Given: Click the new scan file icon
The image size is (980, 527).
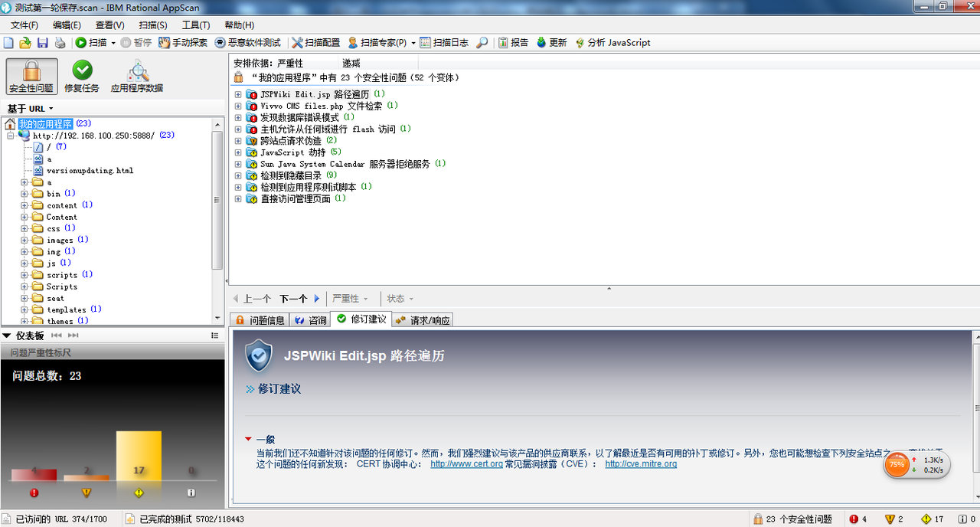Looking at the screenshot, I should tap(9, 43).
